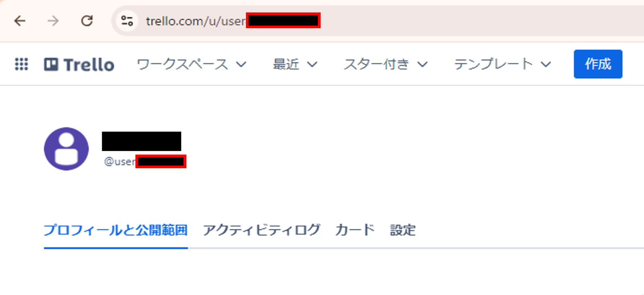Expand the 最近 dropdown
This screenshot has width=644, height=295.
pos(295,64)
